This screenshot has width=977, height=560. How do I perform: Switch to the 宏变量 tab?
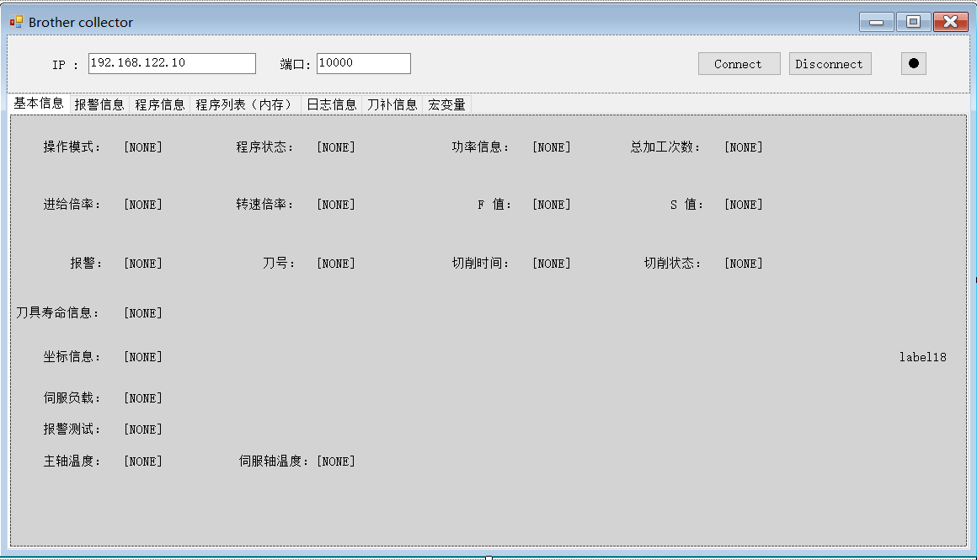(x=447, y=104)
